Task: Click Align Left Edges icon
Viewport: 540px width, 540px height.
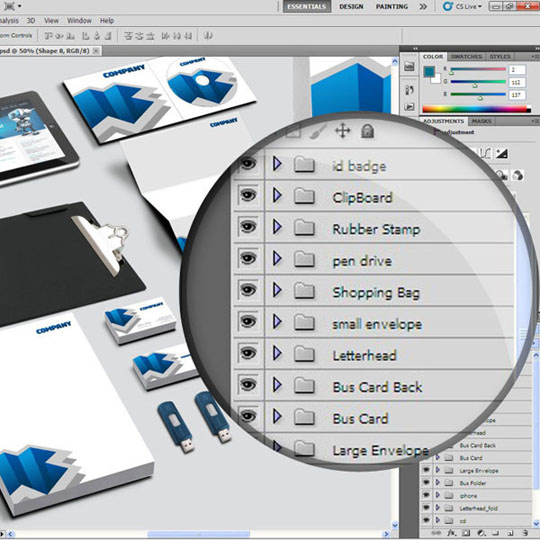Action: (85, 36)
